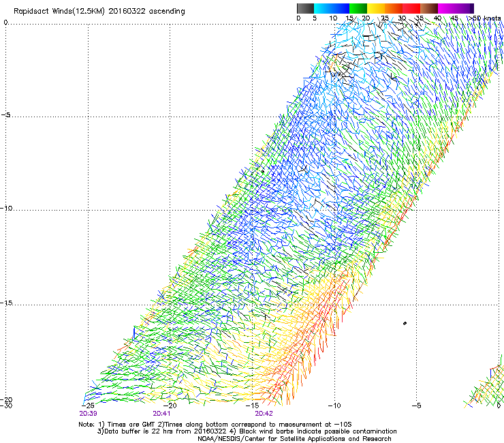
Task: Click the "-25" longitude label on bottom axis
Action: point(89,406)
